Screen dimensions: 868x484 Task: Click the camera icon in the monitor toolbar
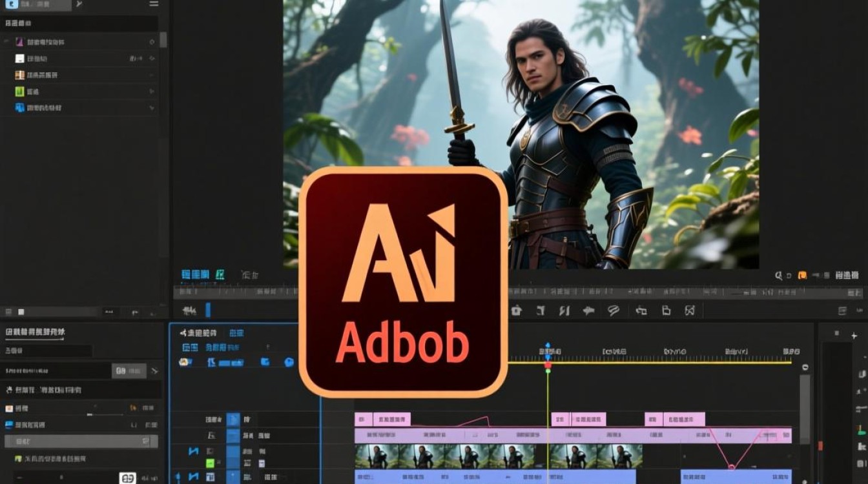(x=516, y=310)
